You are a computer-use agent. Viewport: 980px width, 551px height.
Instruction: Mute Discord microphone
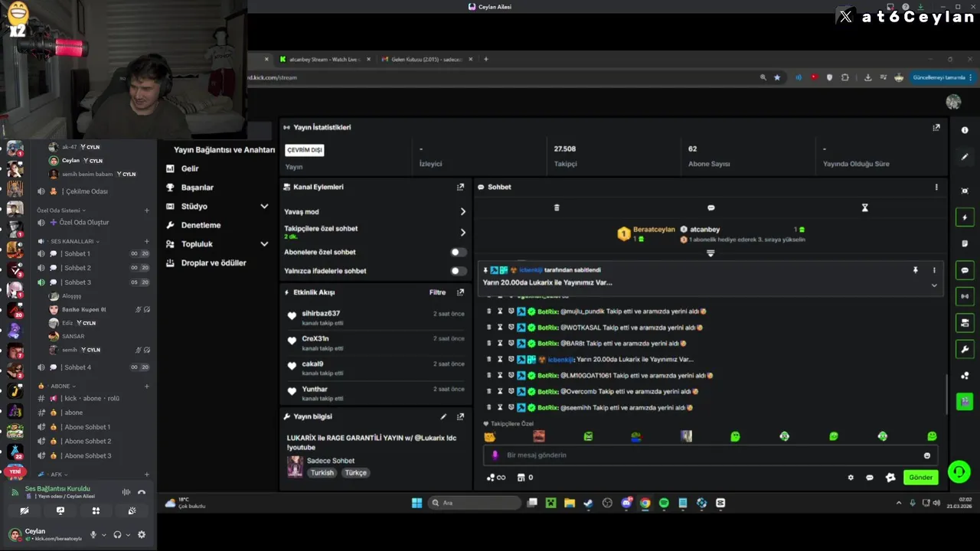[x=93, y=535]
